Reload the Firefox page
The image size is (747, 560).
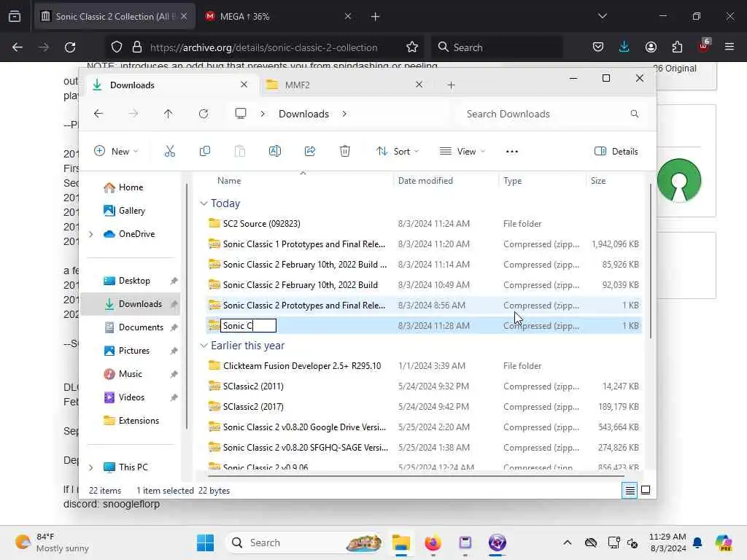click(70, 47)
